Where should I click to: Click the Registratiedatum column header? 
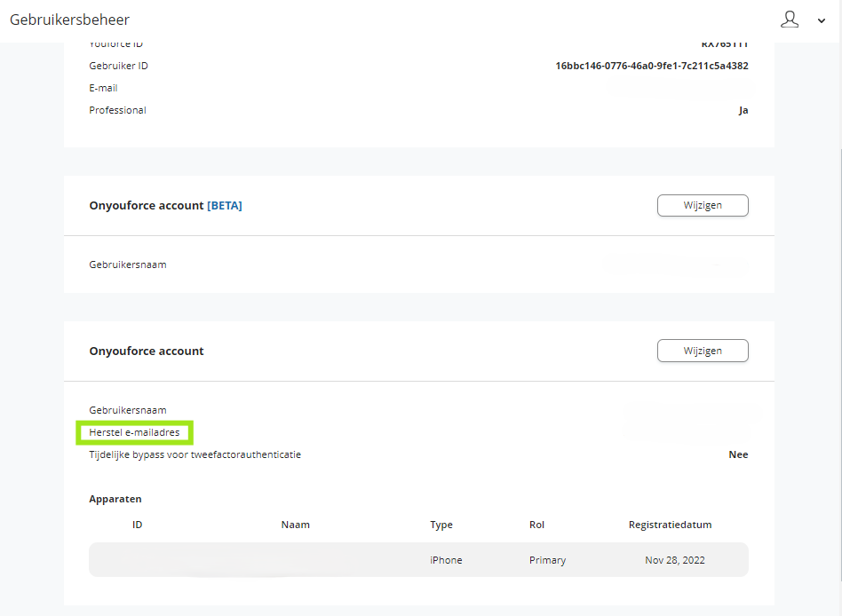[671, 525]
